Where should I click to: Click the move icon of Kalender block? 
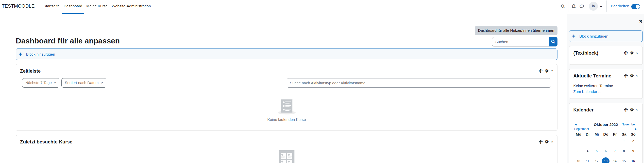coord(626,110)
